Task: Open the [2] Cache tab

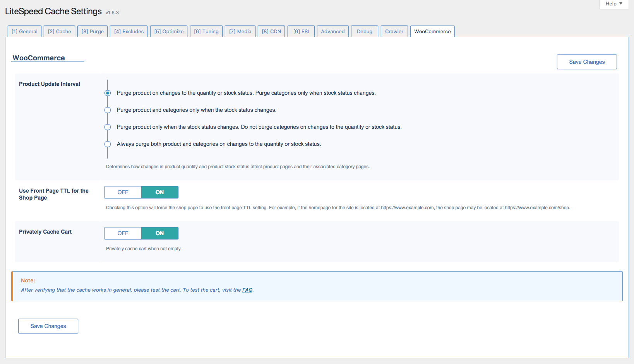Action: (60, 31)
